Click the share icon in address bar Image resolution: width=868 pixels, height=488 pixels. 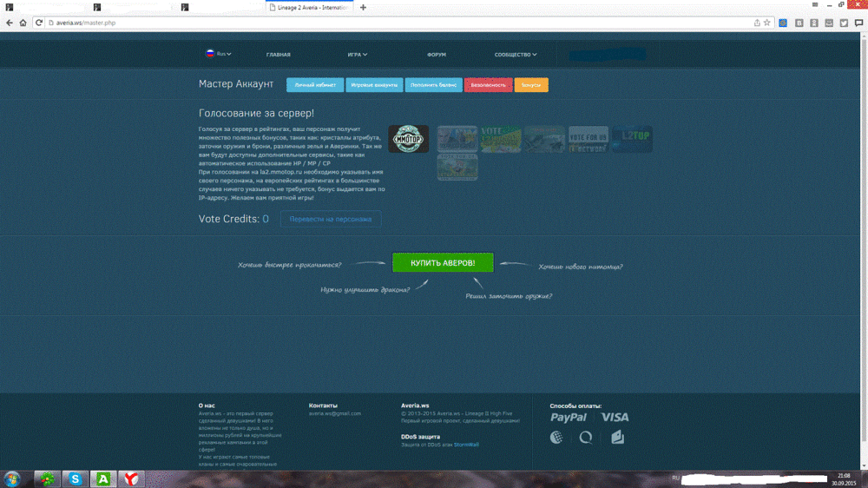[757, 23]
